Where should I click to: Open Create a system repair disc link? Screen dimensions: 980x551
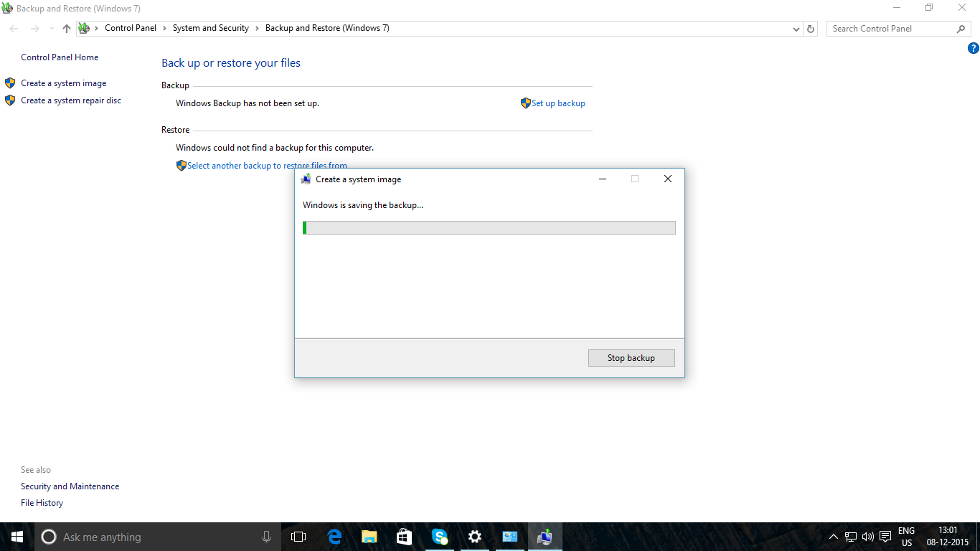coord(71,100)
